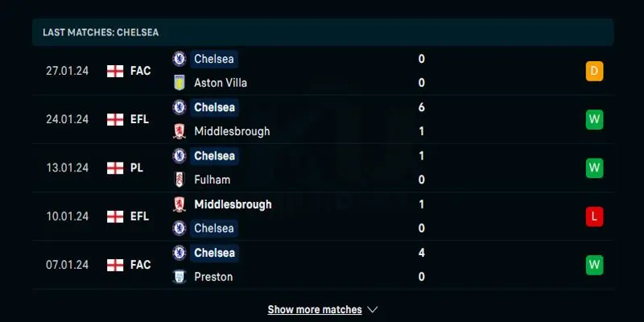644x322 pixels.
Task: Click the yellow D draw badge
Action: (594, 72)
